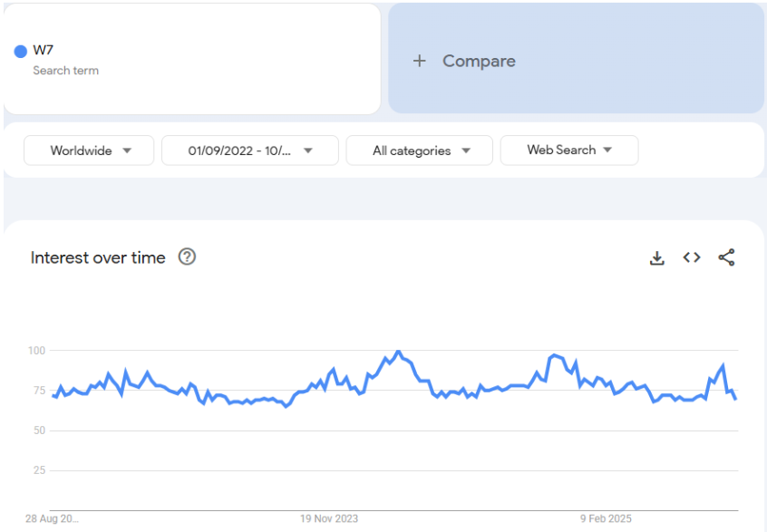Viewport: 767px width, 532px height.
Task: Download the Interest over time data
Action: (657, 257)
